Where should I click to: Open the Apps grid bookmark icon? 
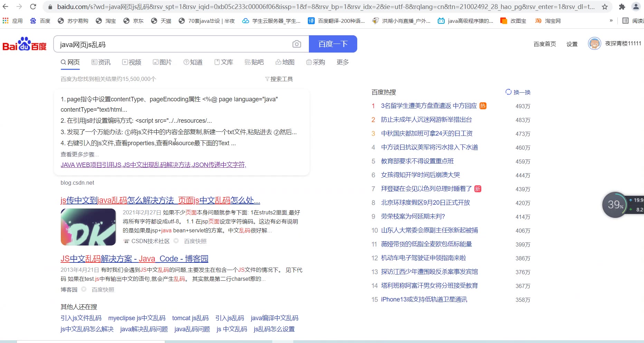pos(6,21)
